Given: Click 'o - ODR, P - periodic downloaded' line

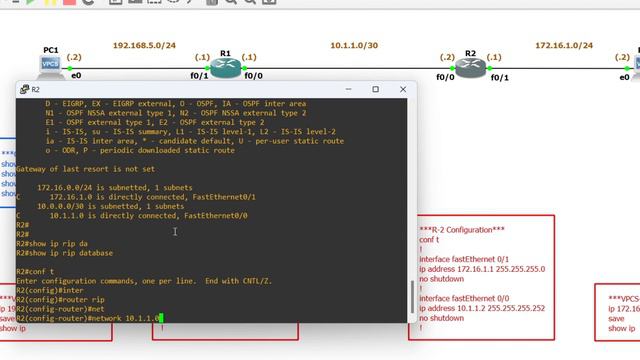Looking at the screenshot, I should click(x=140, y=150).
